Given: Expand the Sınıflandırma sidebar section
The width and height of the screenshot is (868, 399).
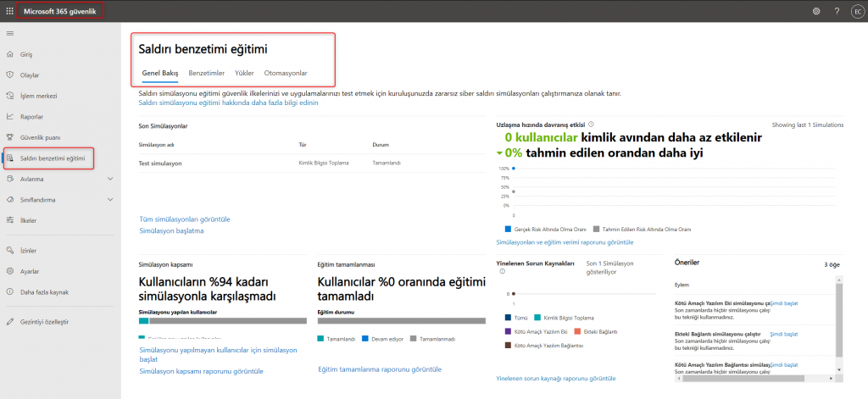Looking at the screenshot, I should point(110,200).
